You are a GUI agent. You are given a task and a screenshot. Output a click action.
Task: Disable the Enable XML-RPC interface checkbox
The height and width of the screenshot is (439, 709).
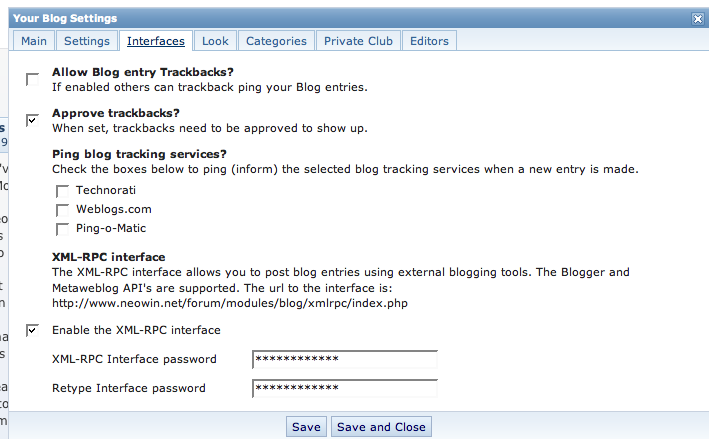[33, 330]
